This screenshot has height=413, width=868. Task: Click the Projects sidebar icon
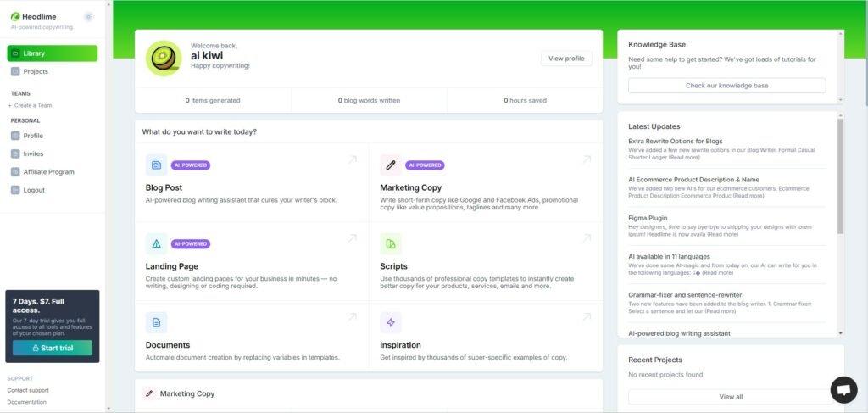(15, 71)
